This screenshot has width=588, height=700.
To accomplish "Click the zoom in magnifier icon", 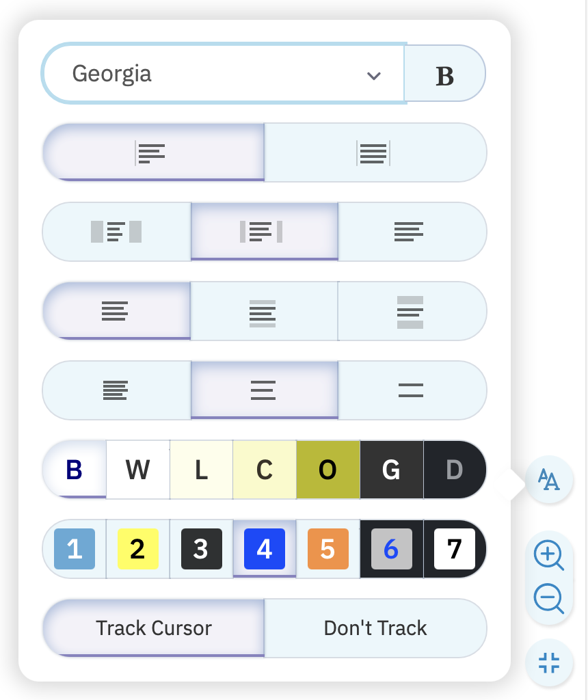I will (549, 555).
